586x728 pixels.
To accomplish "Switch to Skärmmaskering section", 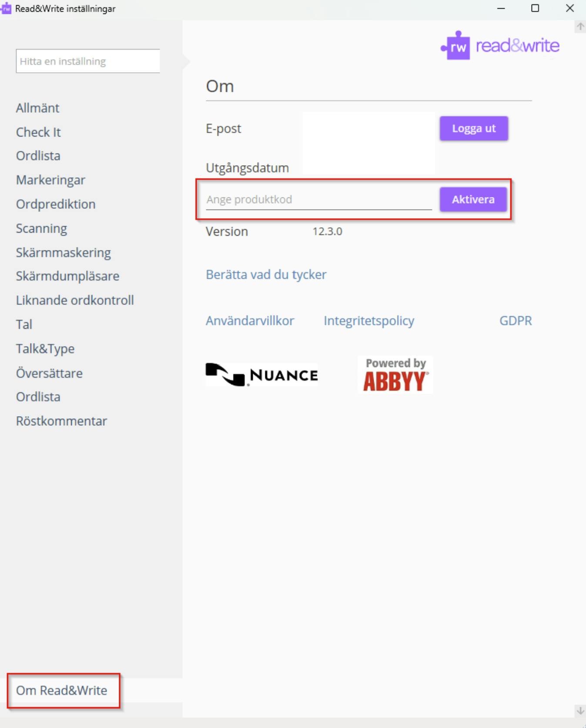I will point(64,253).
